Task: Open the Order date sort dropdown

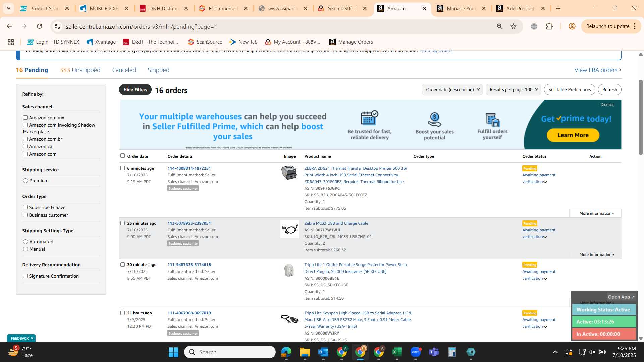Action: point(452,90)
